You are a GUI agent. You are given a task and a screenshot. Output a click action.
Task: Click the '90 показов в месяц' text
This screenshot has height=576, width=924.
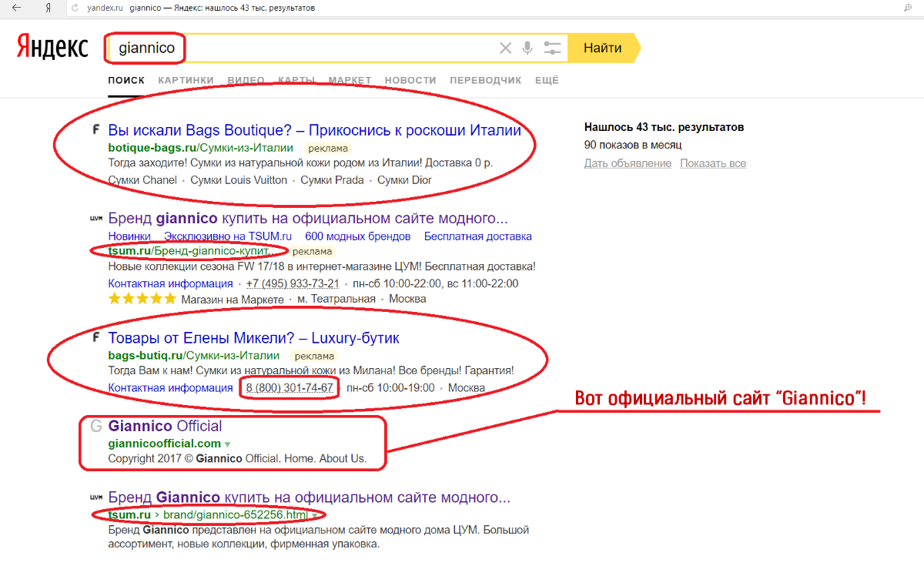pyautogui.click(x=633, y=145)
